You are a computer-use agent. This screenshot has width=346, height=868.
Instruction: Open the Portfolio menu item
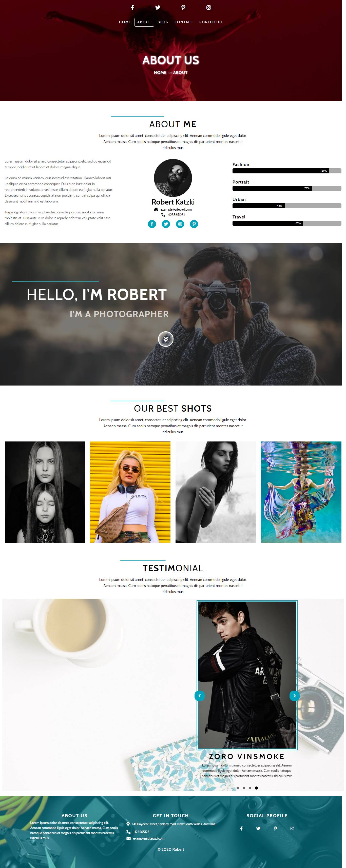(x=211, y=22)
